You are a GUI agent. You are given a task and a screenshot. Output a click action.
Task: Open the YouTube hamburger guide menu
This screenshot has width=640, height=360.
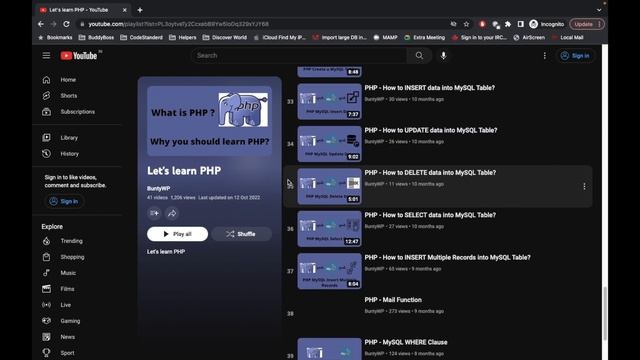click(x=46, y=56)
